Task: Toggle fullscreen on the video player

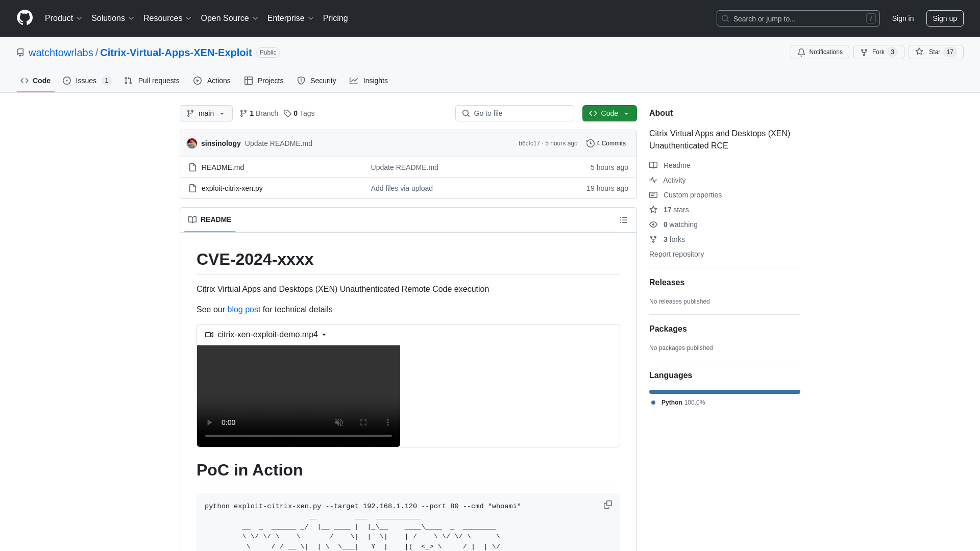Action: coord(363,422)
